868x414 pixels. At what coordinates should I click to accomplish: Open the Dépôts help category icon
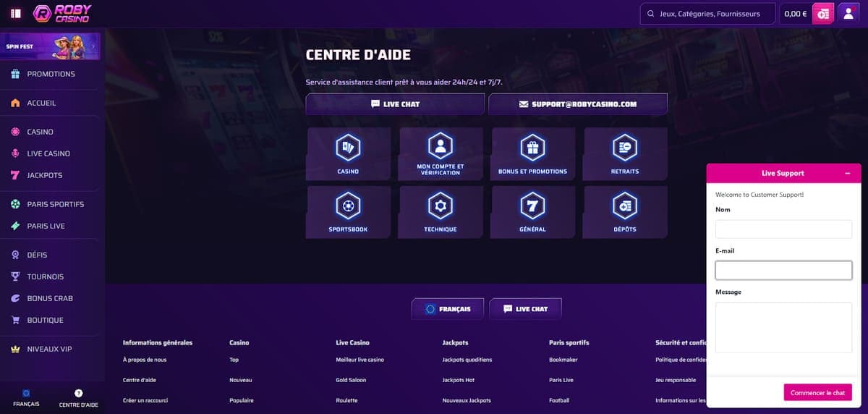[x=624, y=206]
